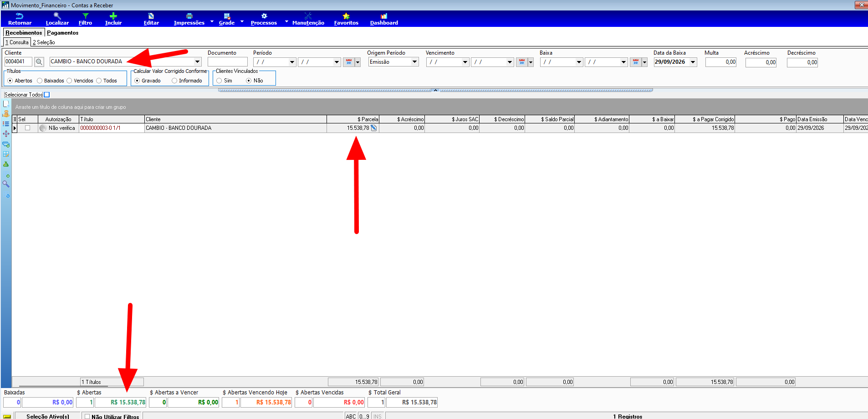Choose Informado for valor corrigido calculation

pyautogui.click(x=174, y=81)
